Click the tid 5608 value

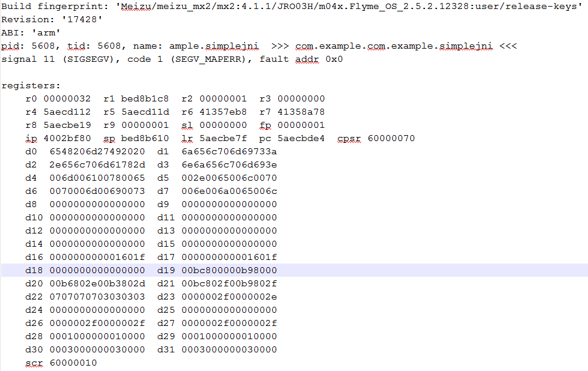coord(109,46)
